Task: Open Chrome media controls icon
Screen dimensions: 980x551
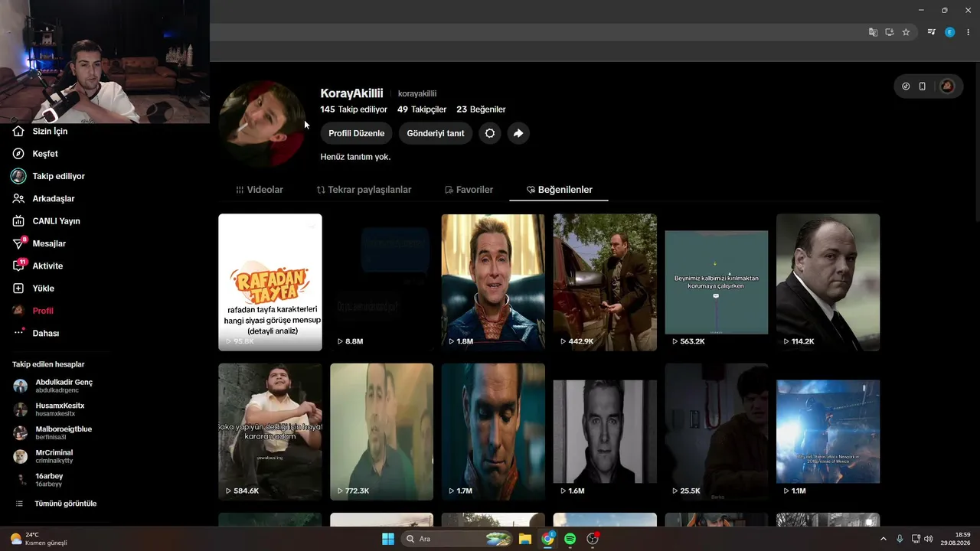Action: 931,32
